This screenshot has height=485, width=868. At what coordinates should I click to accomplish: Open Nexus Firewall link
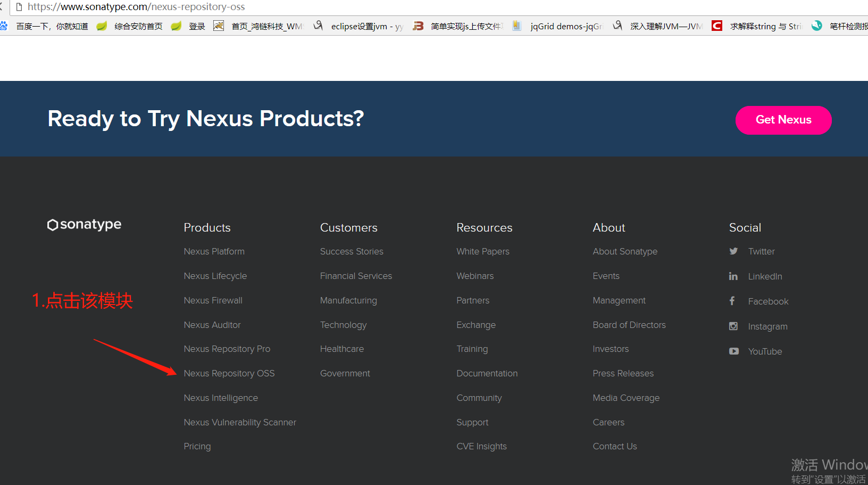(x=213, y=300)
